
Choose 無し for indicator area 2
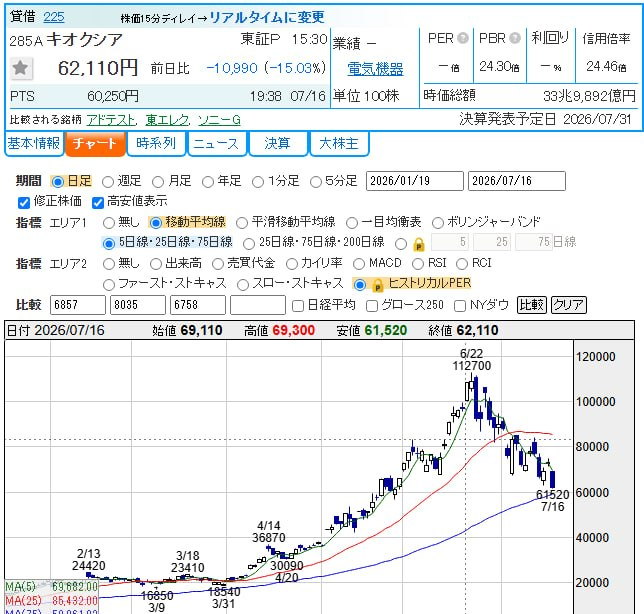point(109,264)
